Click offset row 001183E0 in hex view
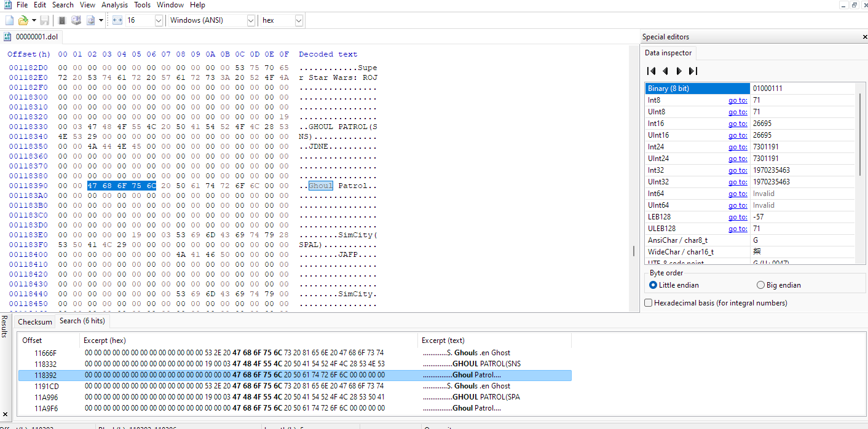Screen dimensions: 868x429 tap(28, 235)
